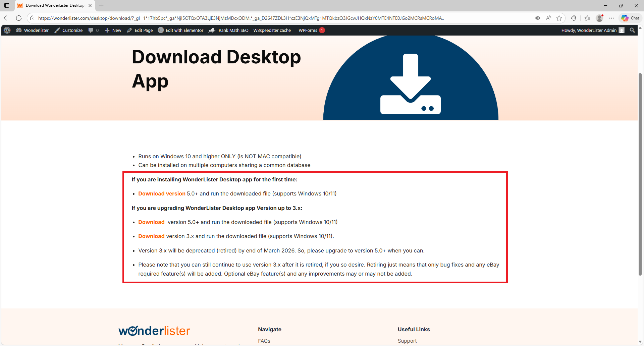Click the WordPress logo in the admin bar

(7, 30)
